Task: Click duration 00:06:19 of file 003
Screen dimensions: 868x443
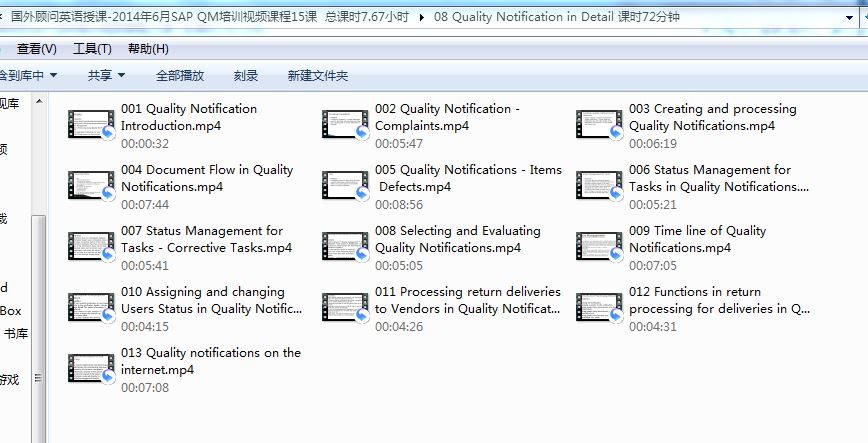Action: [x=653, y=143]
